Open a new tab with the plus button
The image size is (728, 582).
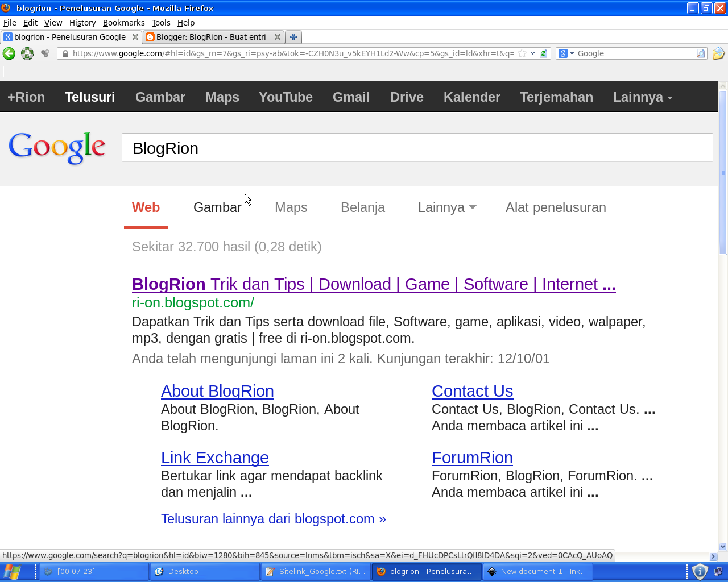pos(293,37)
